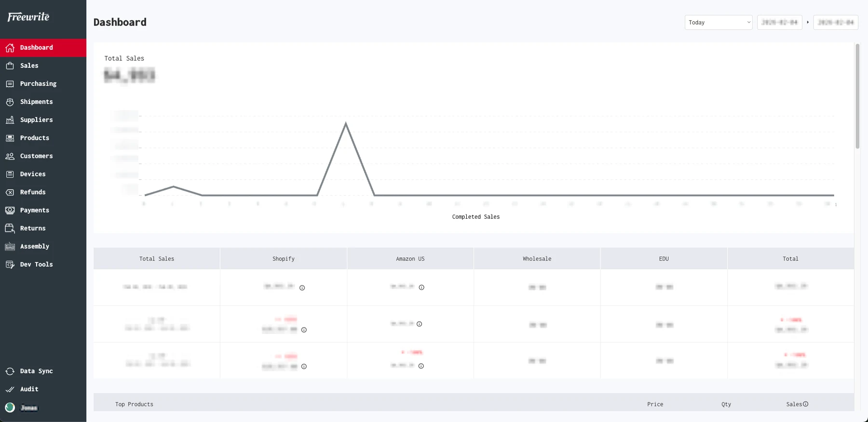
Task: Click the Dashboard page heading
Action: [120, 22]
